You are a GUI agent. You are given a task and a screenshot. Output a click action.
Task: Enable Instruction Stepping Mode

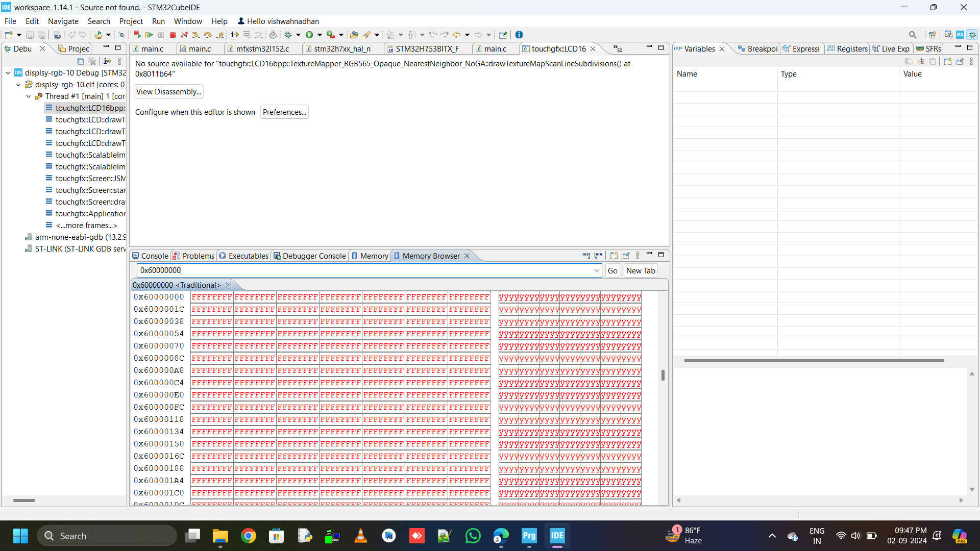(234, 35)
